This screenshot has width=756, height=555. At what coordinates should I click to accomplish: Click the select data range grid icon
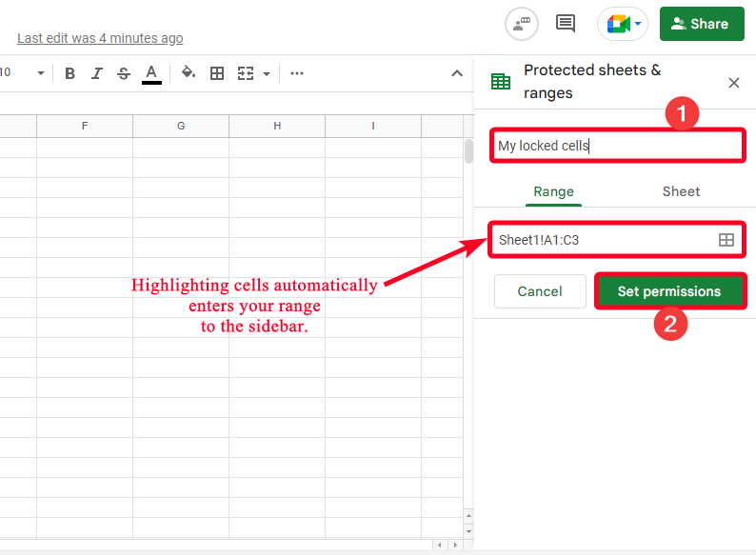(x=726, y=240)
